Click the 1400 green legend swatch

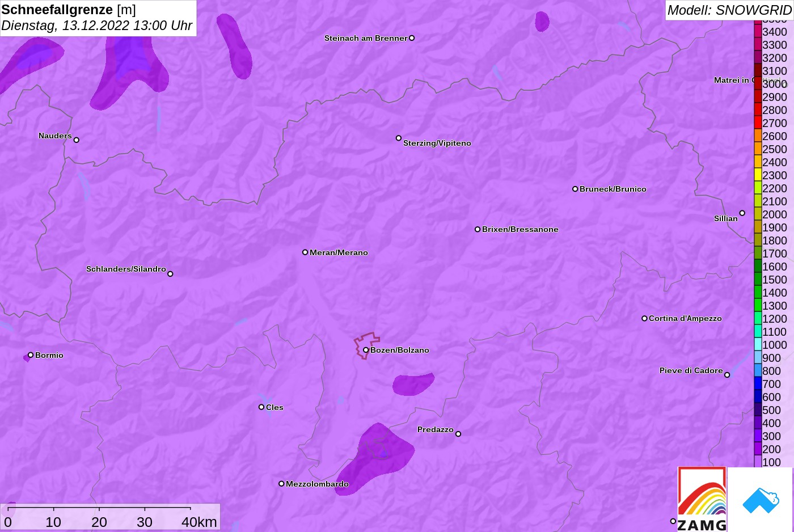click(758, 293)
